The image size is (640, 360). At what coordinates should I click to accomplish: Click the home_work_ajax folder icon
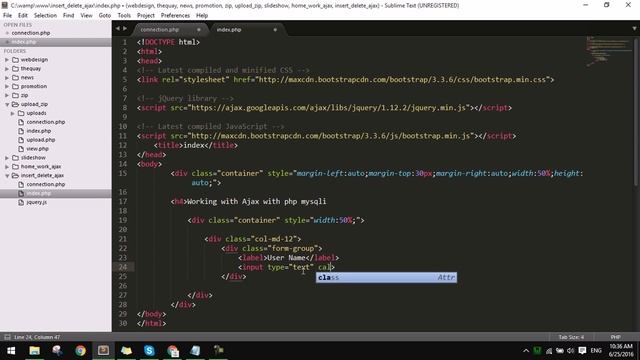16,167
